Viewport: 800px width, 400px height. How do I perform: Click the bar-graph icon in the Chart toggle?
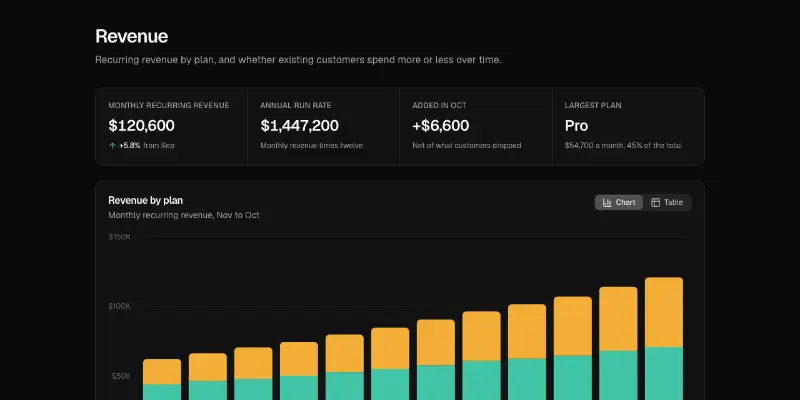coord(607,203)
